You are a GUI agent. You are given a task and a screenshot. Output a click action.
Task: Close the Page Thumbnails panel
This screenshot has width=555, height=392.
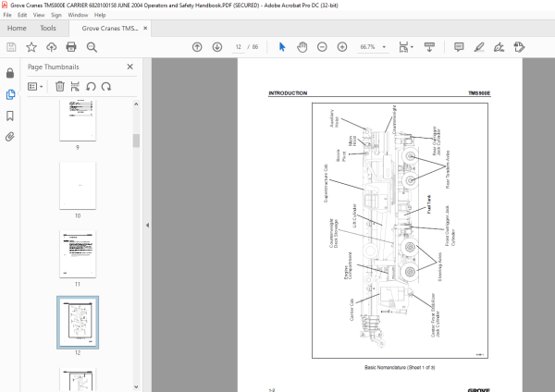[129, 67]
